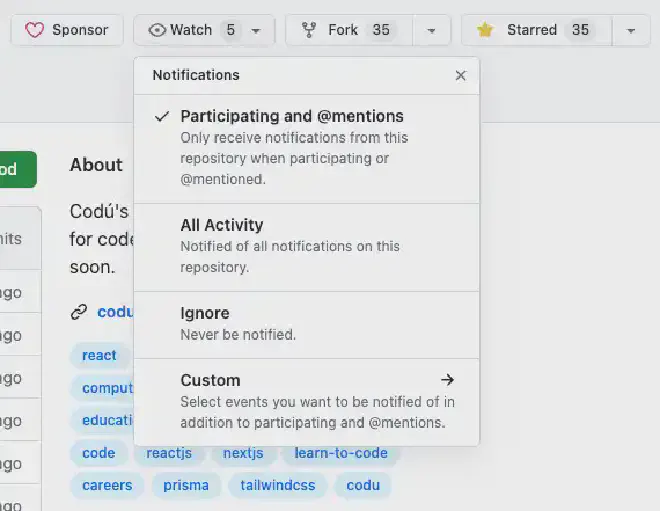Screen dimensions: 660x511
Task: Select the careers topic tag
Action: (107, 485)
